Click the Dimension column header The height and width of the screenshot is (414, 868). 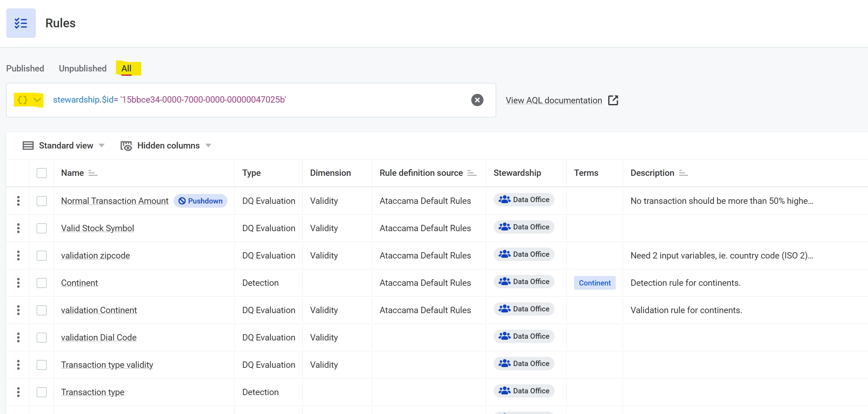point(330,173)
